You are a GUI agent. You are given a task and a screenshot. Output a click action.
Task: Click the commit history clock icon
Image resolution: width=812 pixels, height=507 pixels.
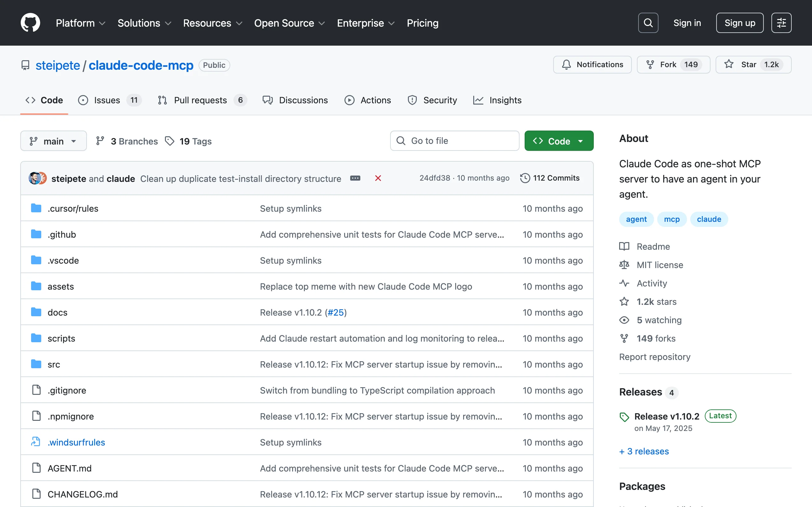coord(525,178)
